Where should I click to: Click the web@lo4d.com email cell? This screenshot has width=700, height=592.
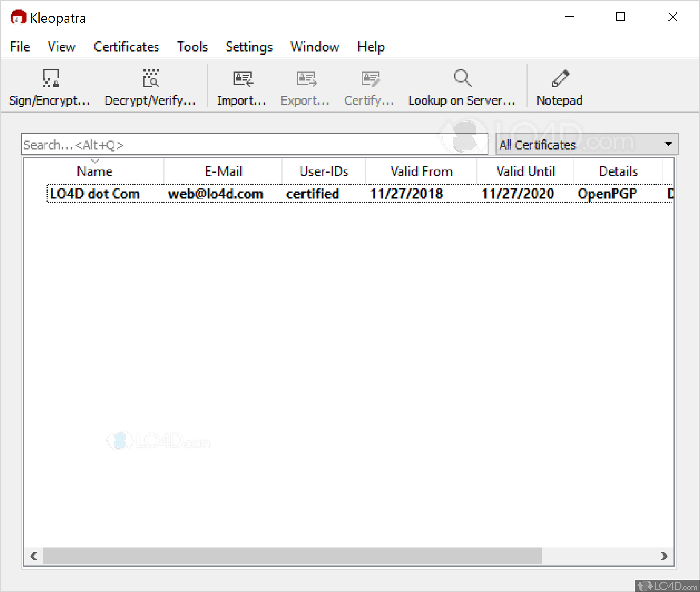coord(216,194)
